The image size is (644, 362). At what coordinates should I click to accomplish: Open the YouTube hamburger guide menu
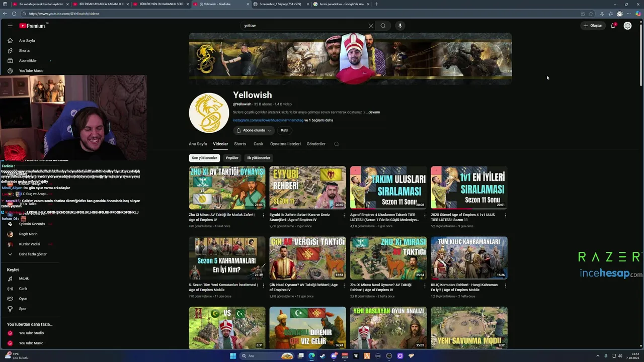10,26
